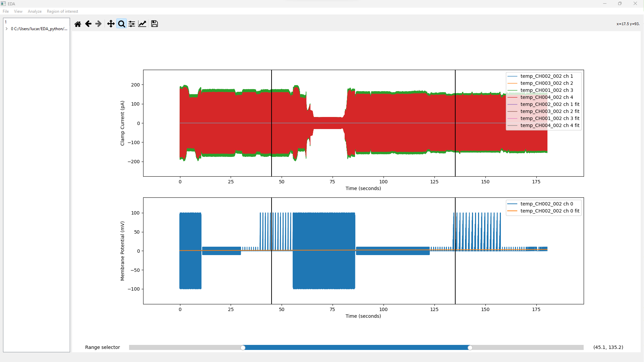Image resolution: width=644 pixels, height=362 pixels.
Task: Open Edit axis and curve parameters
Action: [142, 24]
